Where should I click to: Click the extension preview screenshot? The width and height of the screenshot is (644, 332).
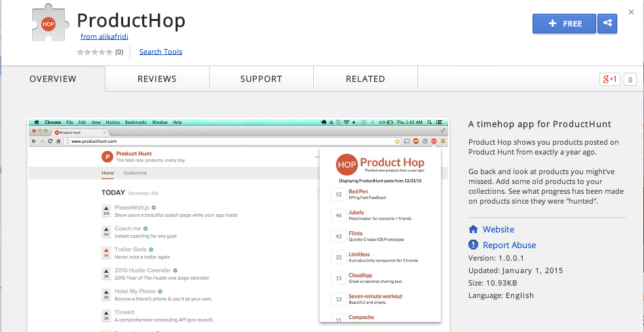point(238,225)
